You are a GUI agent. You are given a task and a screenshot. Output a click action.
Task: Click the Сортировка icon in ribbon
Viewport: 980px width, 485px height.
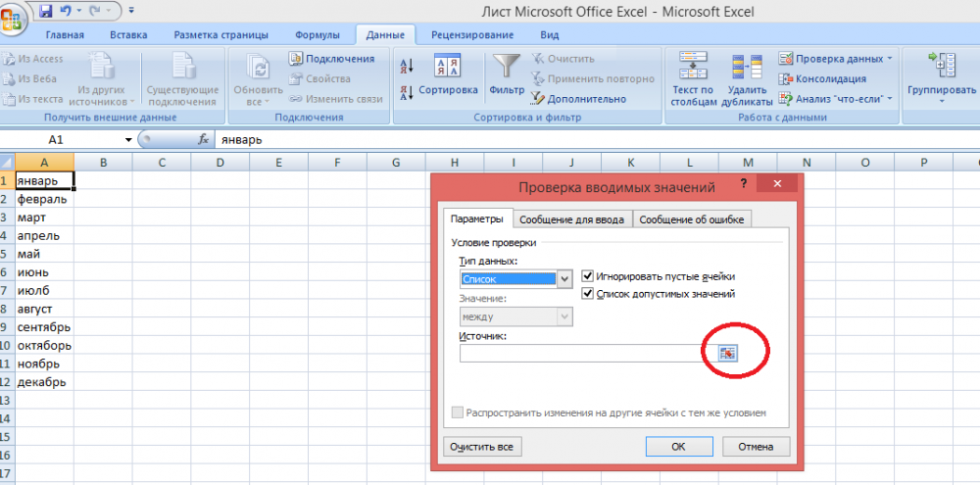point(448,69)
